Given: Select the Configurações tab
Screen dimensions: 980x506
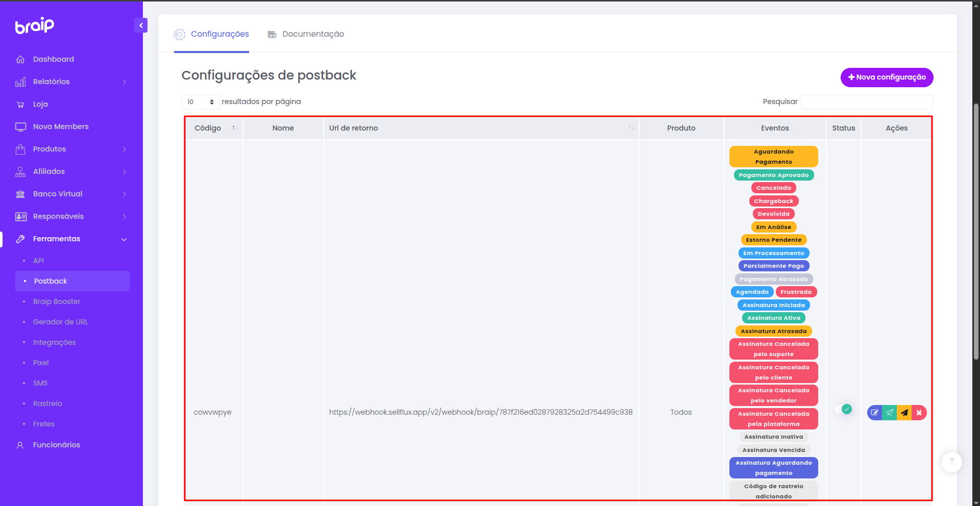Looking at the screenshot, I should pyautogui.click(x=211, y=34).
